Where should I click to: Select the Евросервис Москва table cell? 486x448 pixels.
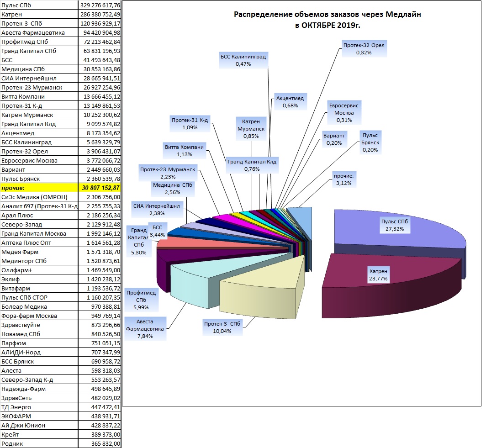[39, 160]
